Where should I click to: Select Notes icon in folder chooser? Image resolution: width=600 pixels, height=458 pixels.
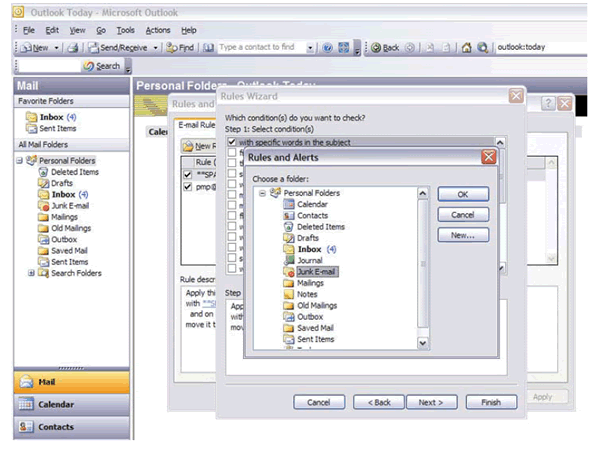click(x=289, y=294)
